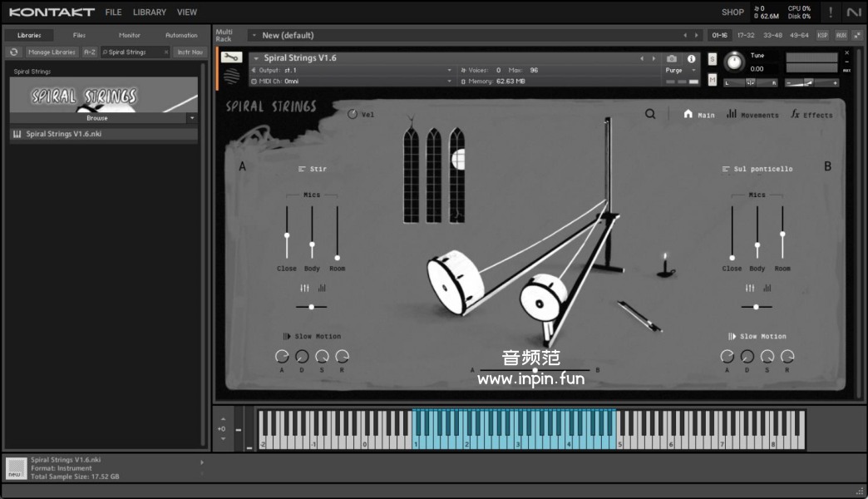Adjust layer A Close mic fader
The image size is (868, 499).
(x=287, y=235)
